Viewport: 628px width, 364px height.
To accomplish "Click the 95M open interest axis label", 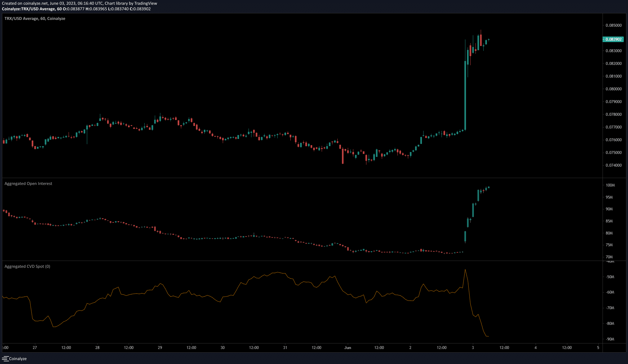I will [x=609, y=197].
